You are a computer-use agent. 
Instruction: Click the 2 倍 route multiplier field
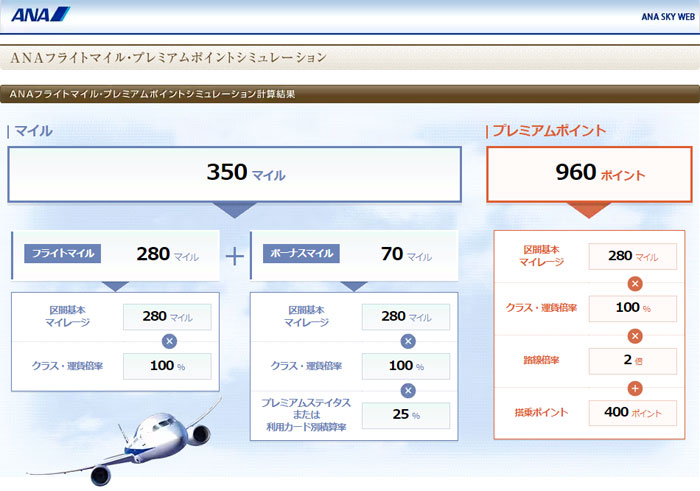pyautogui.click(x=633, y=361)
